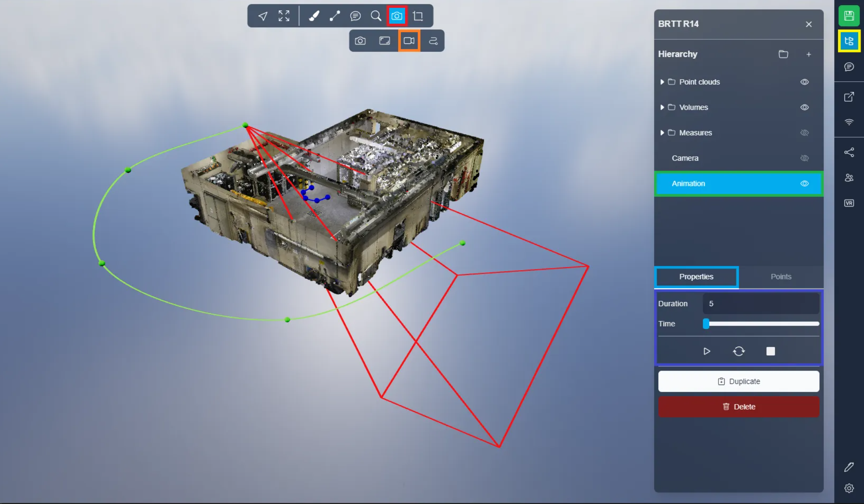The image size is (864, 504).
Task: Click the video camera animation icon
Action: tap(409, 41)
